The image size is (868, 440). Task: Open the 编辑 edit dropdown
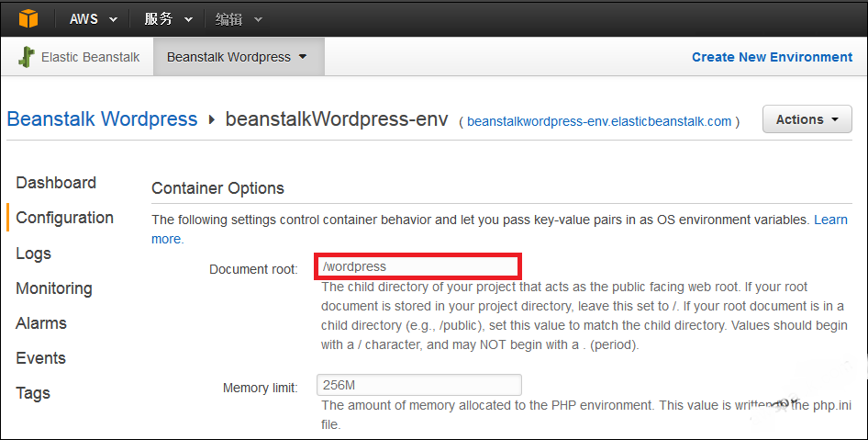tap(238, 19)
